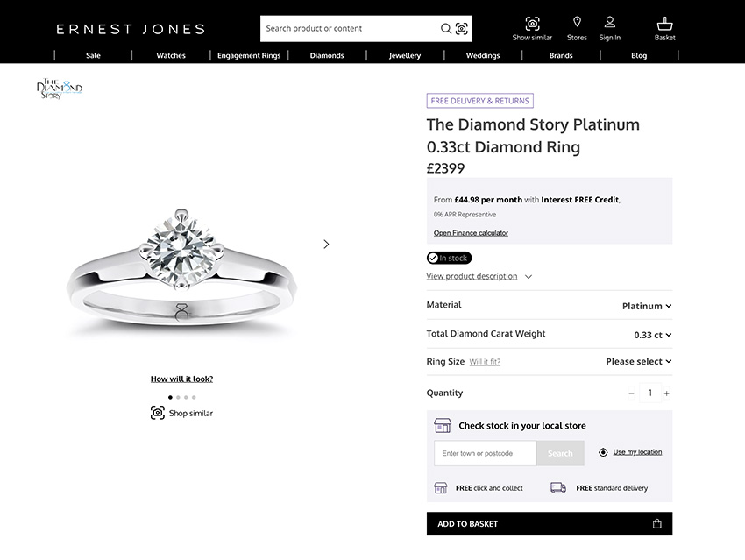
Task: Click the store icon beside Check stock heading
Action: click(443, 424)
